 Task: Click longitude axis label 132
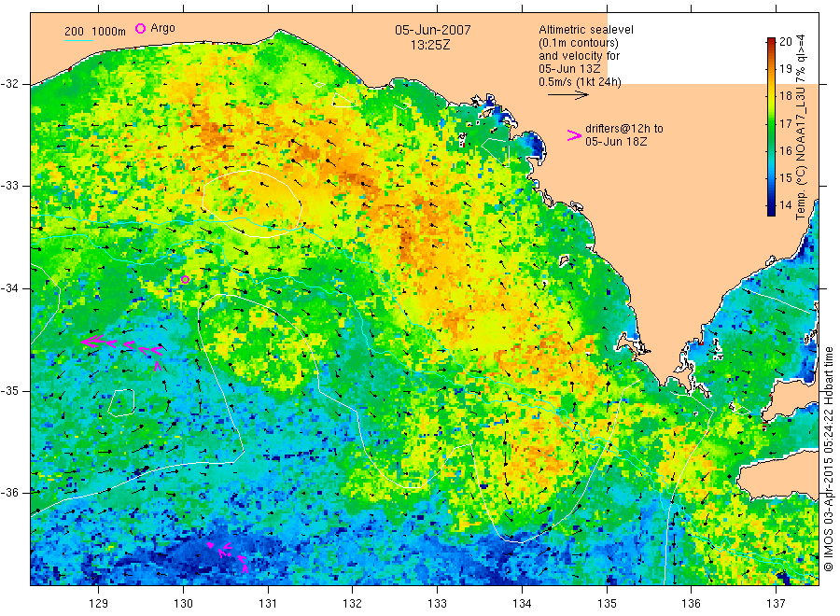click(x=353, y=604)
